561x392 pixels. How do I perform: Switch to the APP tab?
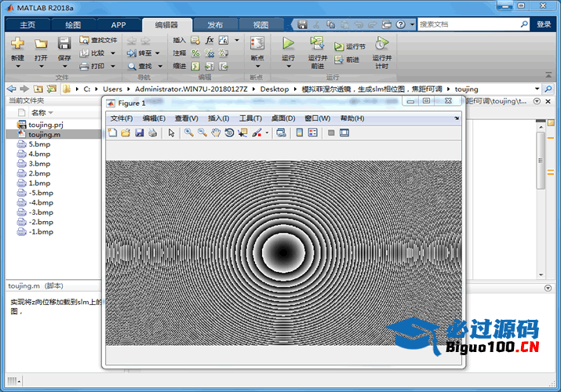pos(118,24)
